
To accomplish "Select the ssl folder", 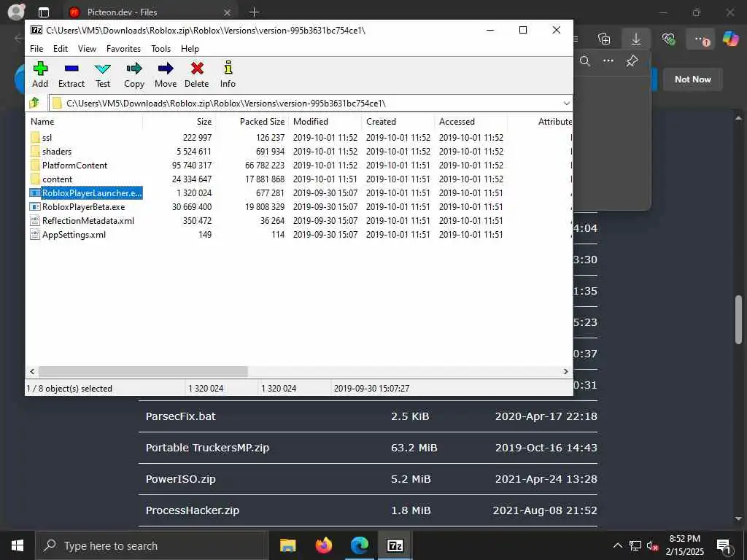I will pos(47,138).
